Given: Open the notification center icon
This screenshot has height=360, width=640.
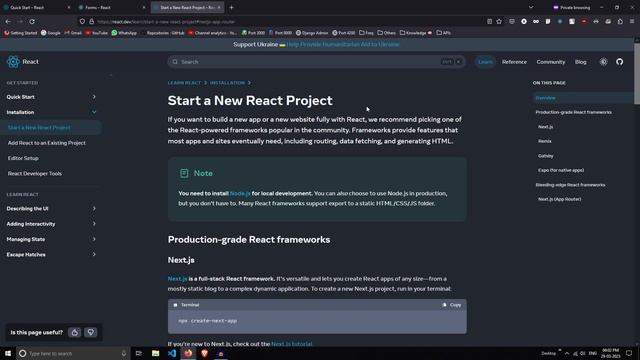Looking at the screenshot, I should click(x=629, y=353).
